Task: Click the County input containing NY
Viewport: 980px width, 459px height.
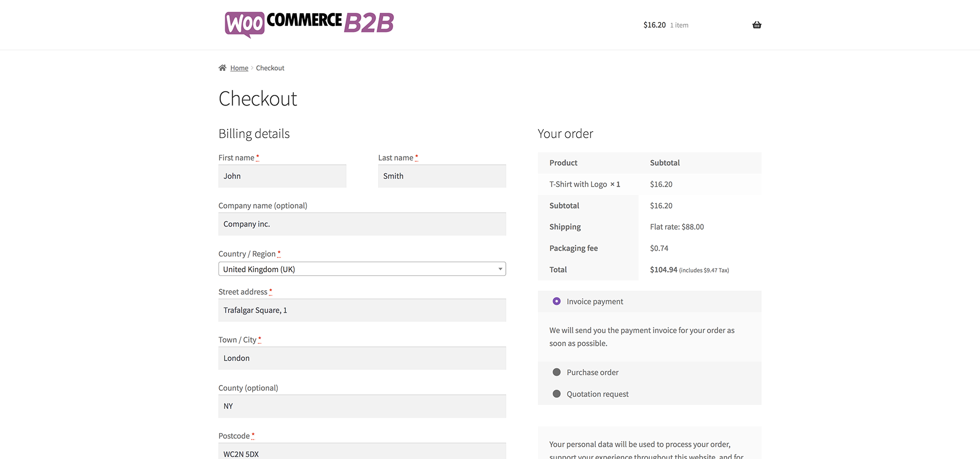Action: pos(362,406)
